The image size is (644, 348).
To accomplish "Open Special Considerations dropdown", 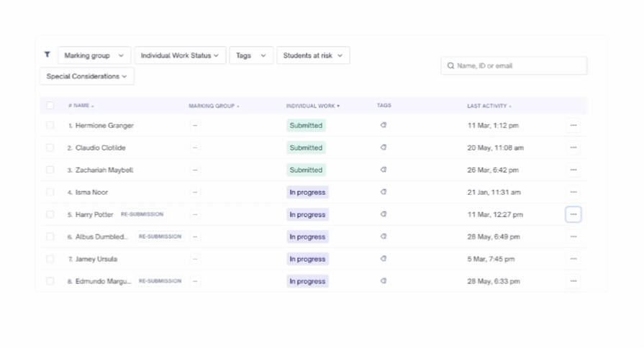I will pyautogui.click(x=86, y=76).
